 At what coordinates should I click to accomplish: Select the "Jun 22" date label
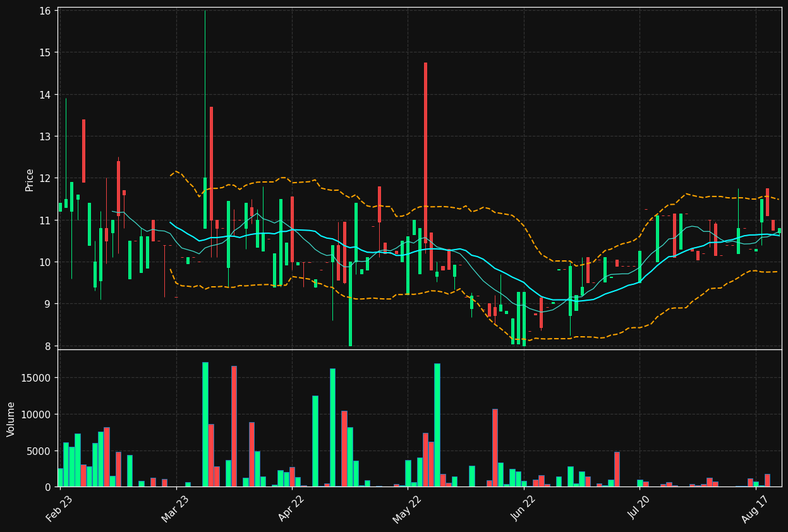point(523,509)
